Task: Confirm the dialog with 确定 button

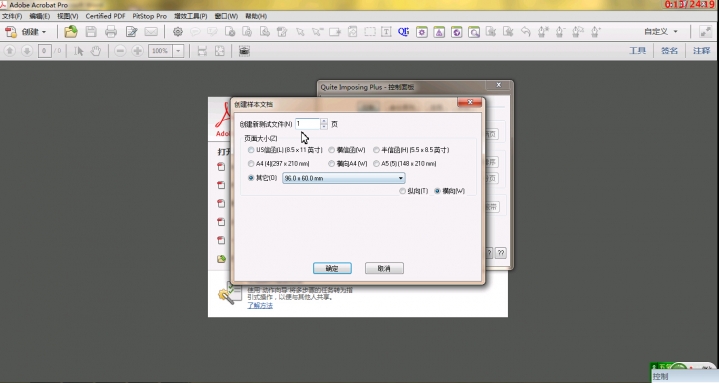Action: point(332,268)
